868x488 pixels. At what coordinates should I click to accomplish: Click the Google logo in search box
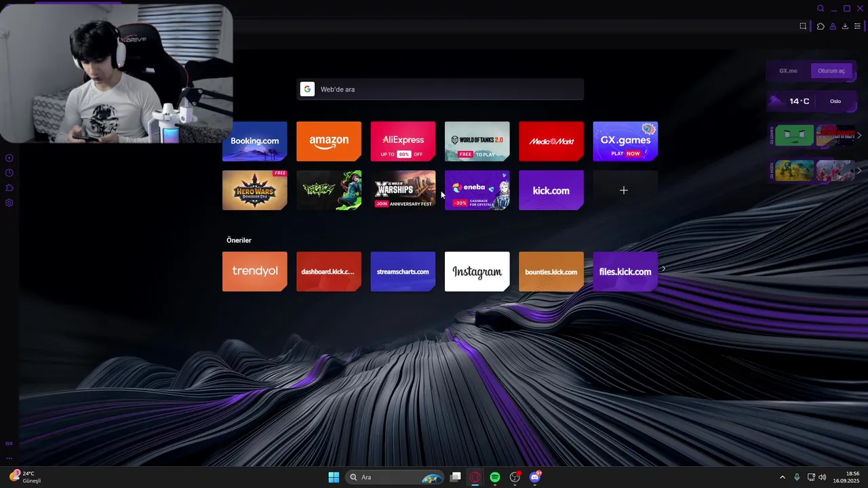(307, 89)
